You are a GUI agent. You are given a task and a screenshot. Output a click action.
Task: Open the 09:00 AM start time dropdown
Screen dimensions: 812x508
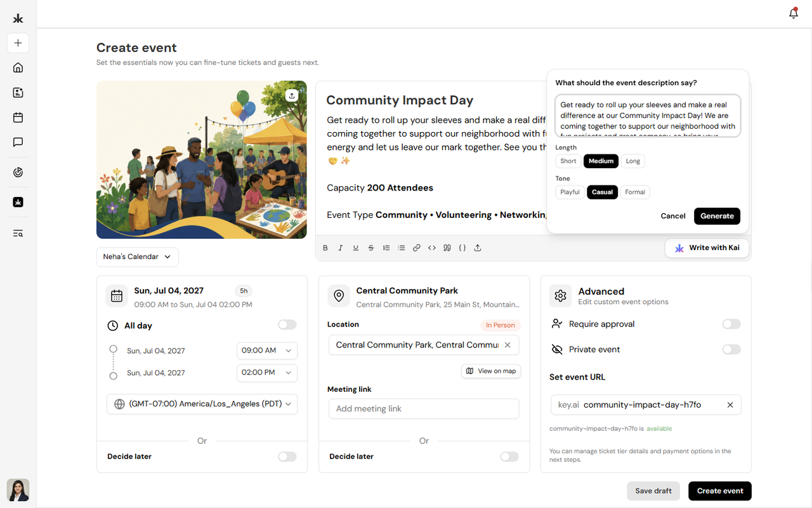coord(267,351)
